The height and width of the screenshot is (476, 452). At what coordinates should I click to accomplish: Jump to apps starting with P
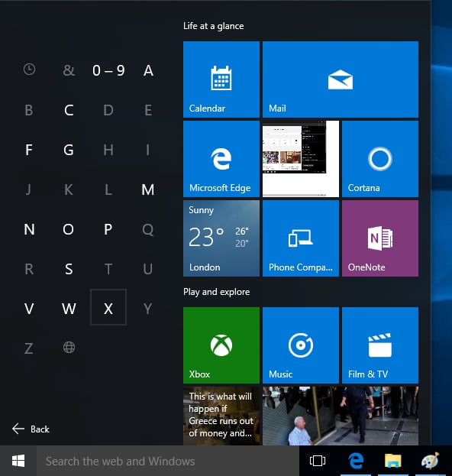pyautogui.click(x=108, y=229)
